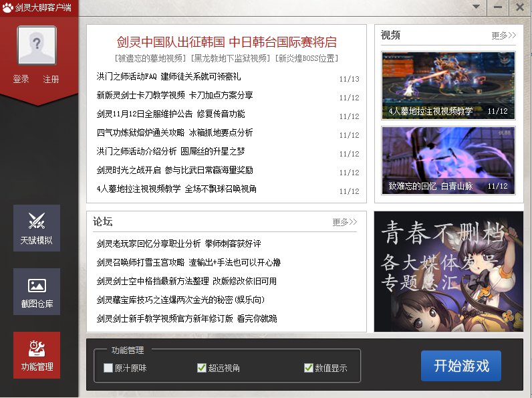Uncheck the 数值显示 option
532x398 pixels.
coord(308,368)
